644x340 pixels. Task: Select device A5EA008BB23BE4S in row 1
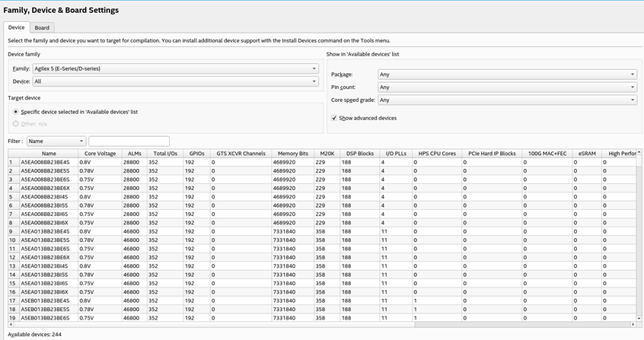(x=45, y=162)
